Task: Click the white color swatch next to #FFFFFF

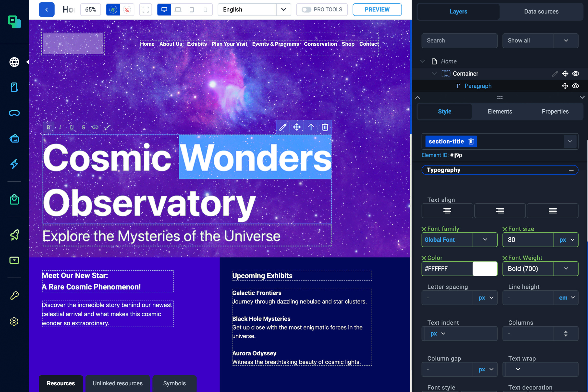Action: tap(485, 269)
